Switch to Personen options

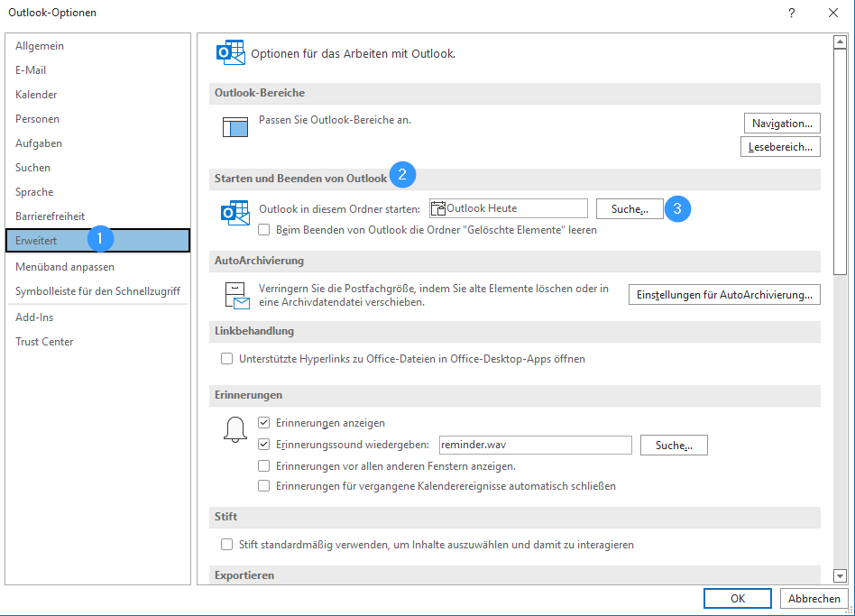[x=98, y=119]
